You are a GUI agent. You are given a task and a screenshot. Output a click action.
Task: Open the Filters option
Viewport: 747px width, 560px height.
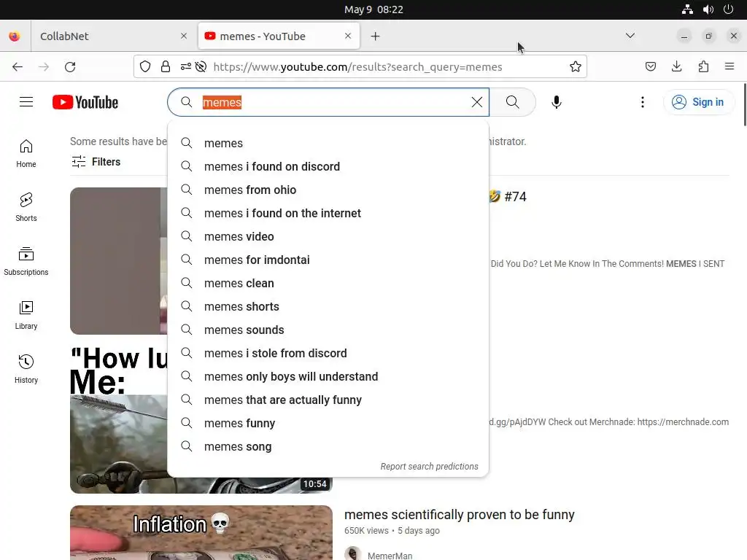(96, 162)
